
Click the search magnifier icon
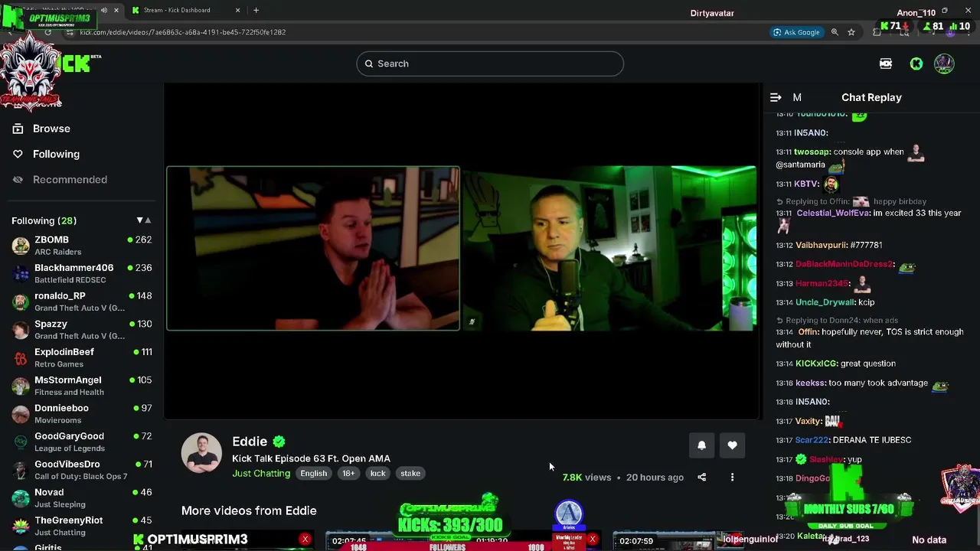(x=369, y=64)
